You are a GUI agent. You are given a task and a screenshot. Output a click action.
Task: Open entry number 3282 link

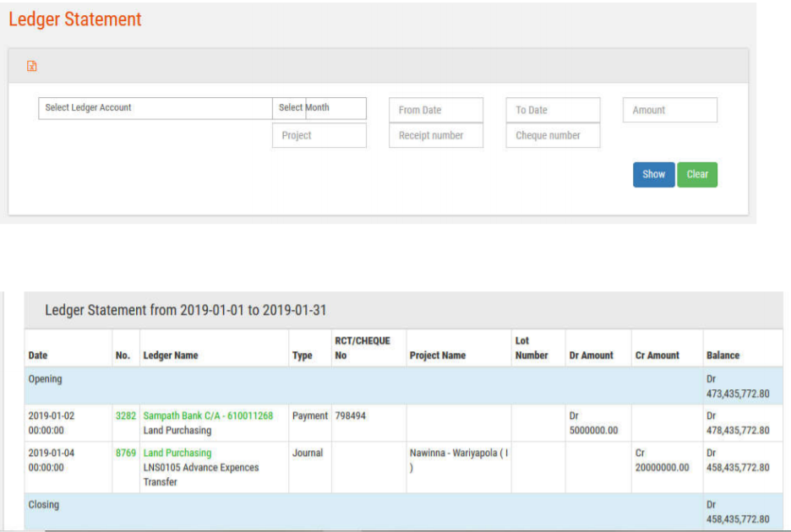125,415
